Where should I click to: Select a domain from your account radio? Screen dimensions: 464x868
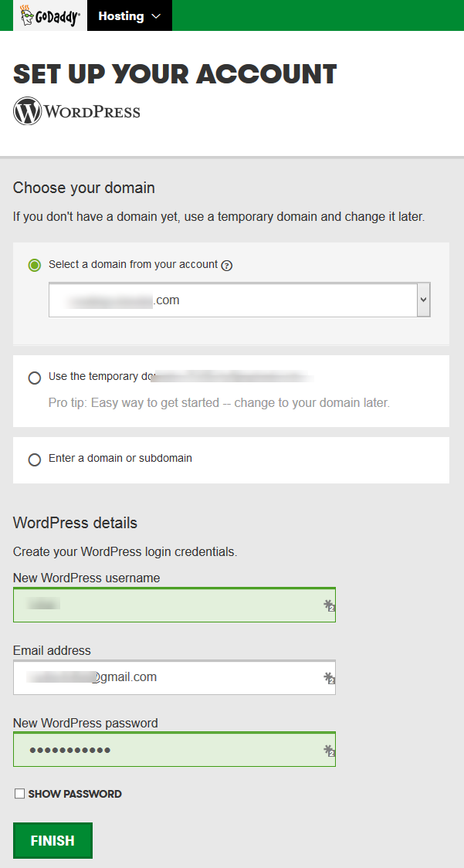tap(35, 265)
